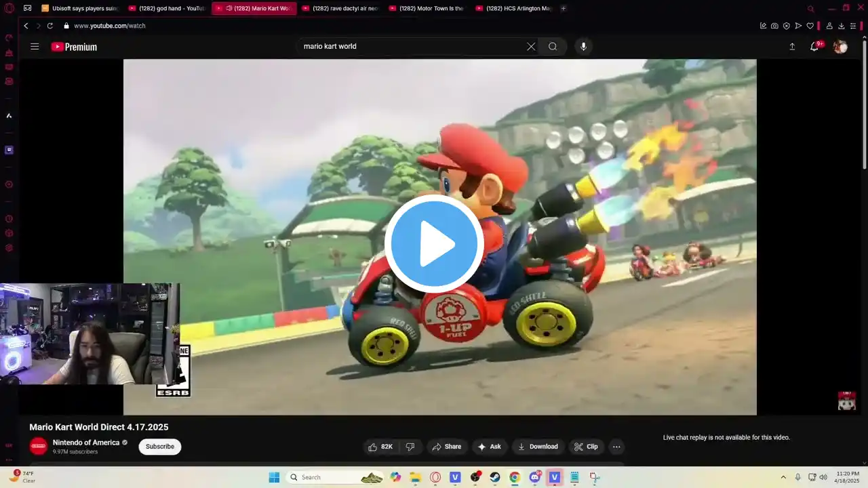Like the video with 82K thumbs up
This screenshot has width=868, height=488.
tap(380, 447)
